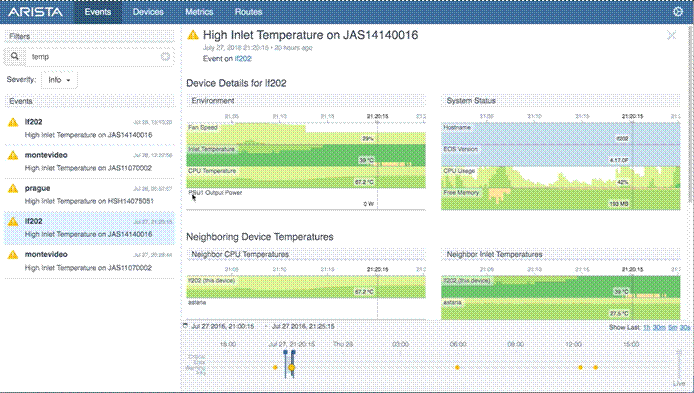
Task: Click the CPU Temperature chart row
Action: (x=306, y=177)
